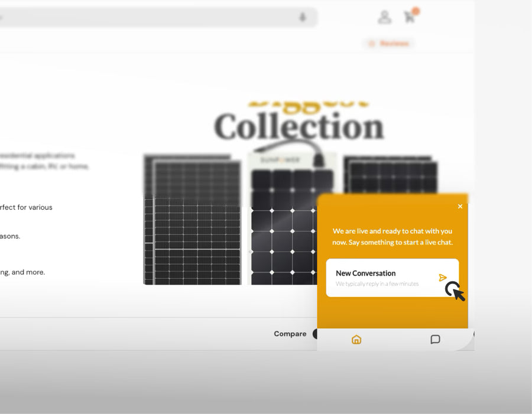Close the live chat widget with X
Image resolution: width=532 pixels, height=414 pixels.
(x=460, y=207)
